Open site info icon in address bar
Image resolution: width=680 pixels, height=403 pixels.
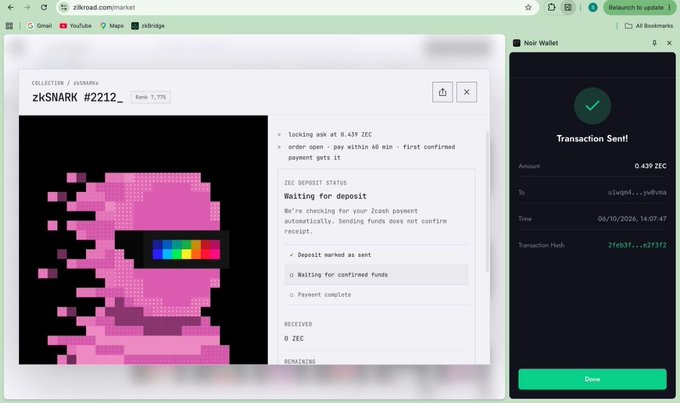(64, 7)
